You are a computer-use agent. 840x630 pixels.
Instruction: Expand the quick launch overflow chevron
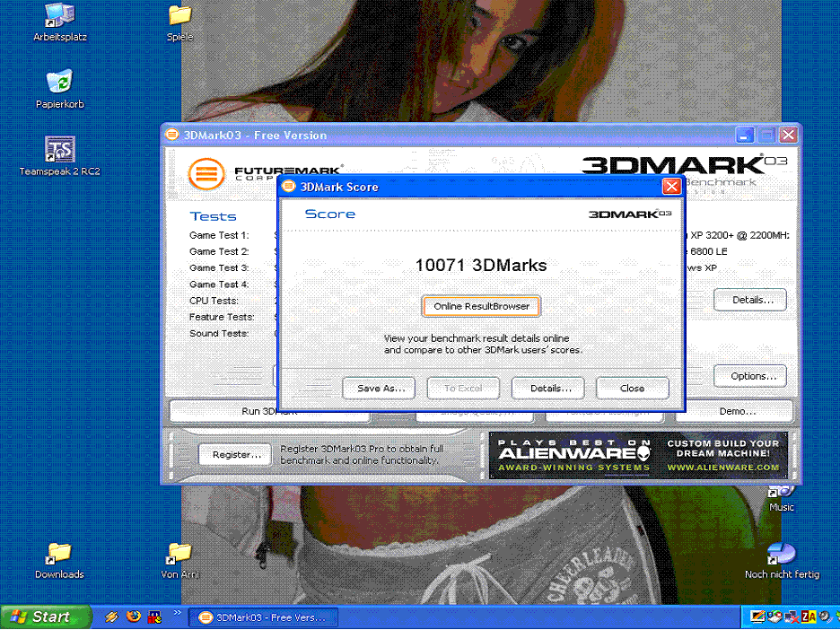[x=178, y=613]
